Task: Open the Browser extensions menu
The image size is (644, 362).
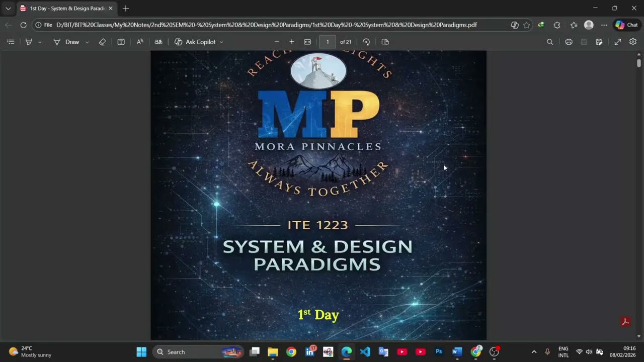Action: 557,25
